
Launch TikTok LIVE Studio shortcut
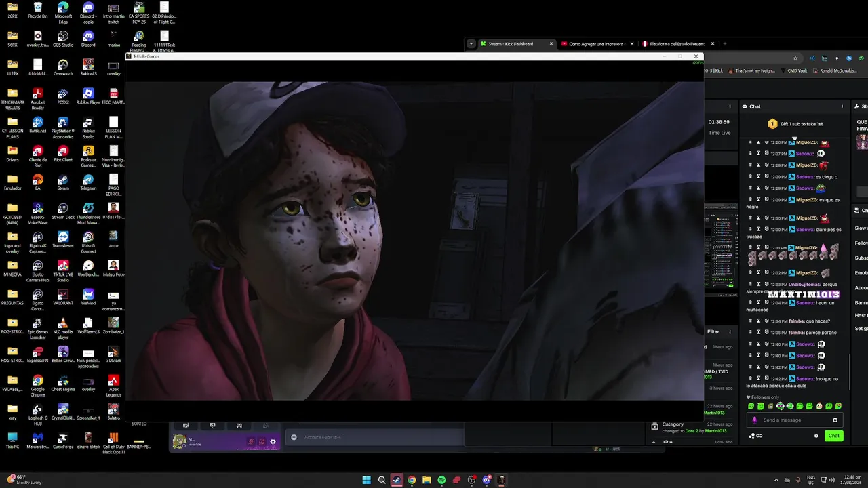pos(63,270)
